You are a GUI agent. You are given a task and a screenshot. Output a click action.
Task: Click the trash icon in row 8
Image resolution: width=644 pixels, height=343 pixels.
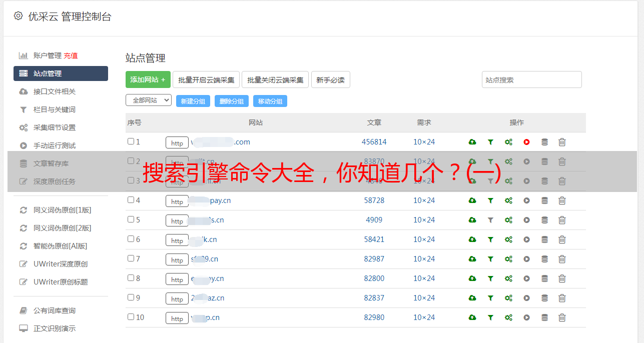point(562,278)
